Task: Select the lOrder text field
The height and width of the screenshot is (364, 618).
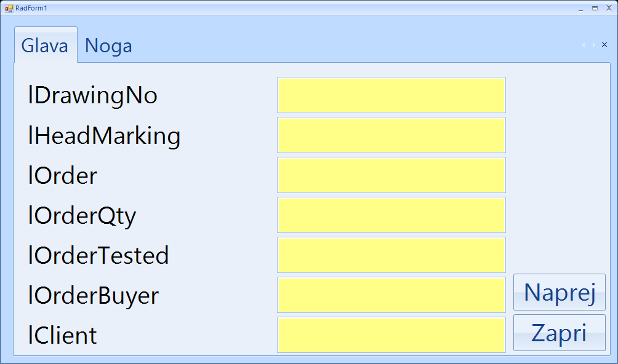Action: 391,175
